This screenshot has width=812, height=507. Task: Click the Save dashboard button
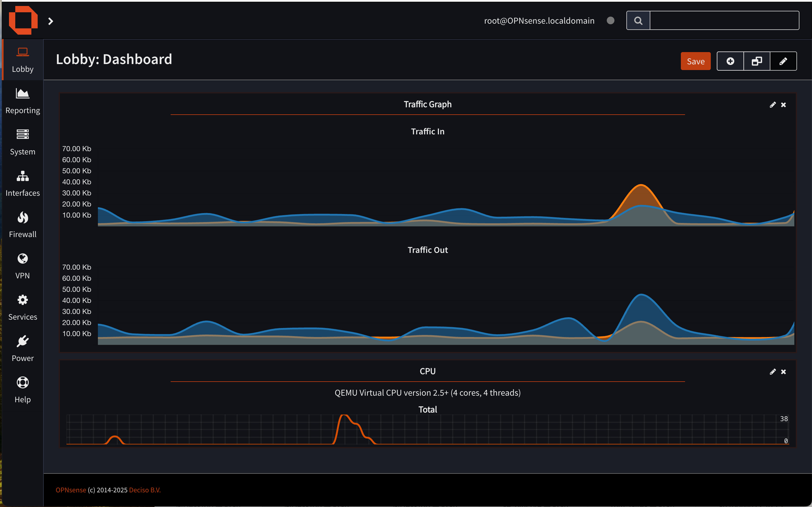pyautogui.click(x=695, y=61)
